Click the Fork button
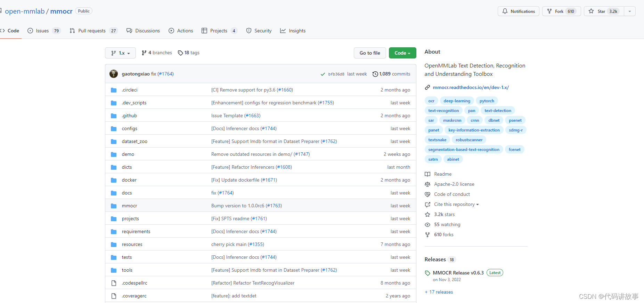The height and width of the screenshot is (303, 644). tap(562, 11)
